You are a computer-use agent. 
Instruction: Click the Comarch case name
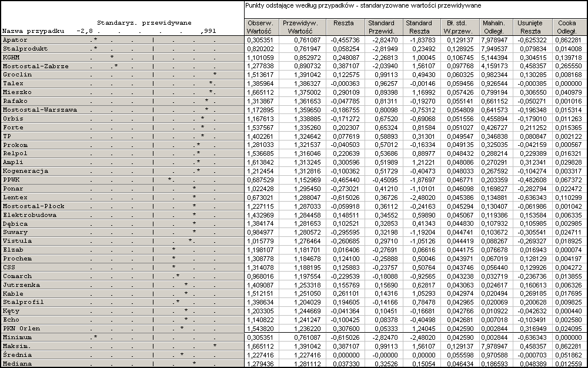(17, 276)
